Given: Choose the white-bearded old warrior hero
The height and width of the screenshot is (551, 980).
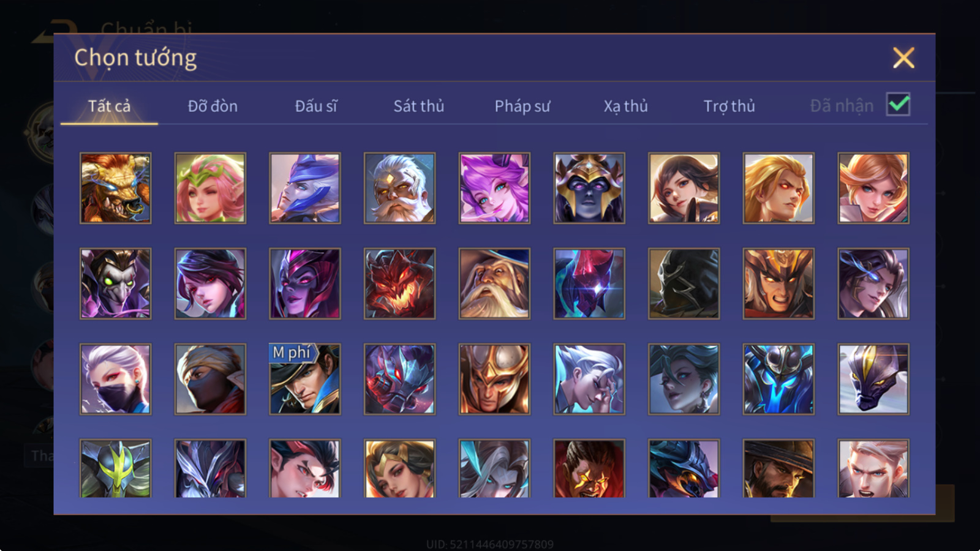Looking at the screenshot, I should pos(399,188).
